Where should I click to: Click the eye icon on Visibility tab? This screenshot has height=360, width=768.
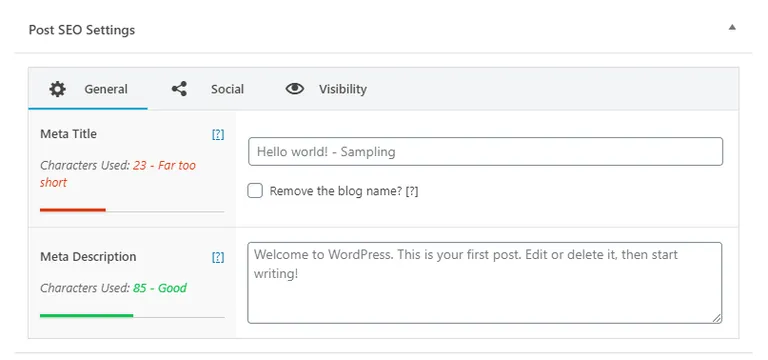point(294,89)
